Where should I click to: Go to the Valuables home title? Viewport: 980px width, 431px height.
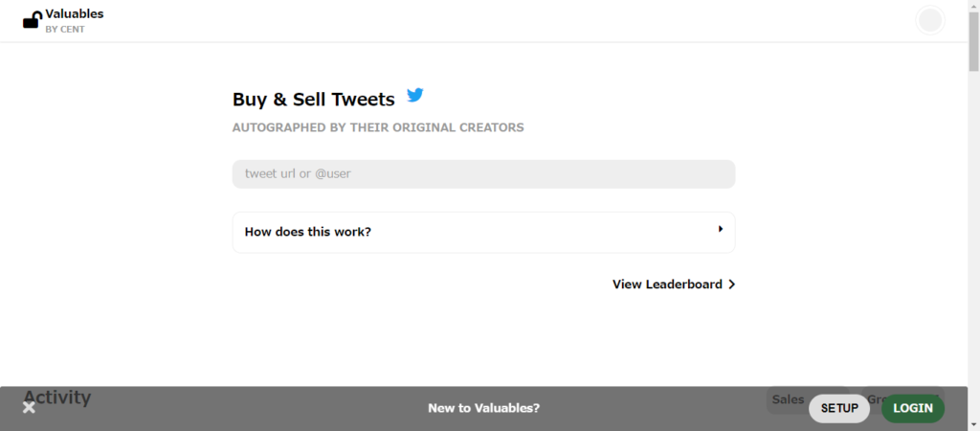[x=75, y=13]
